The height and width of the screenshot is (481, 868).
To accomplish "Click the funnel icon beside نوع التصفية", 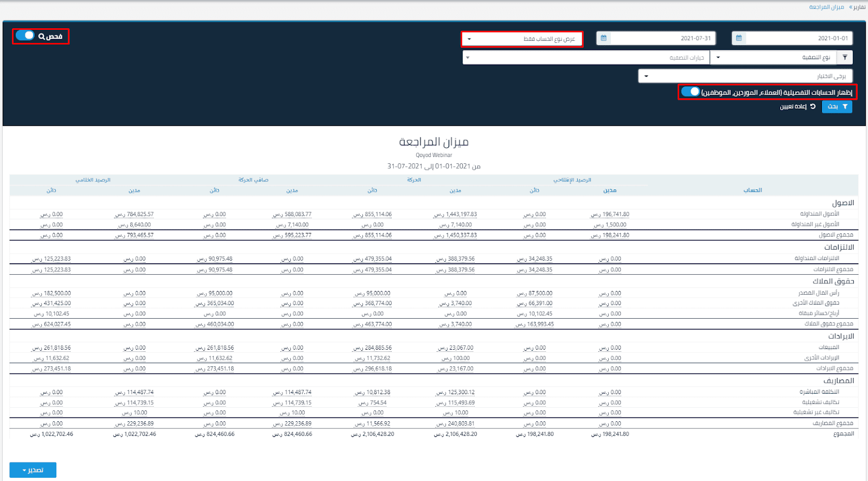I will click(845, 58).
